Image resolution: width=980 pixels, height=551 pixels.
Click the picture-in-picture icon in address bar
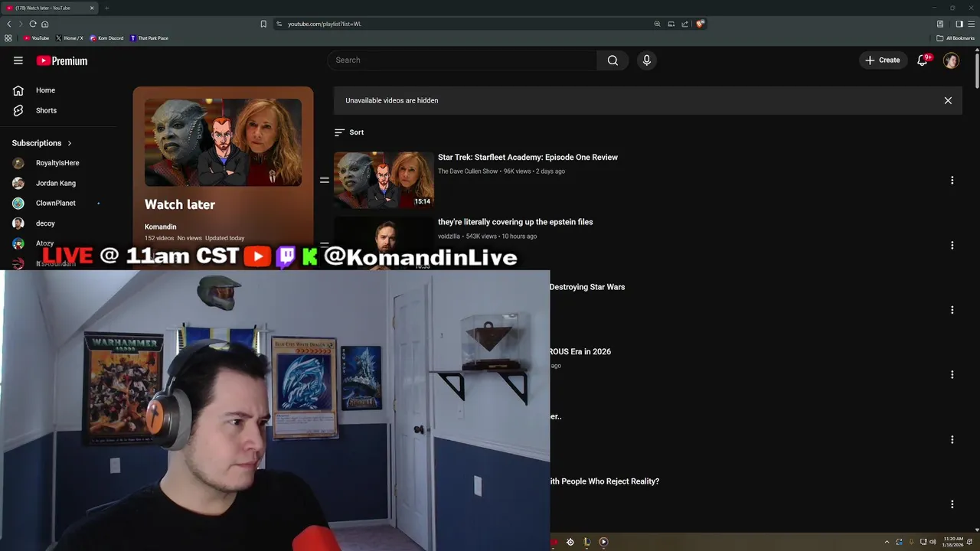tap(671, 24)
